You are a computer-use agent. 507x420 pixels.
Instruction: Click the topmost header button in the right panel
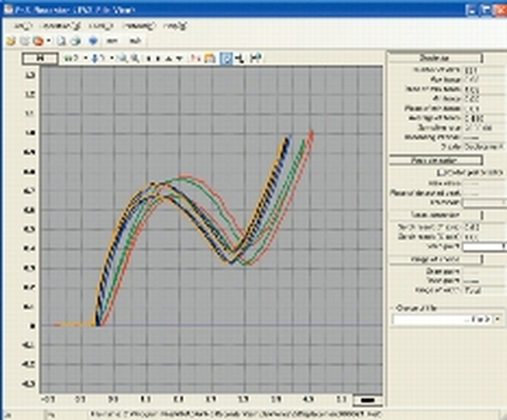(435, 58)
